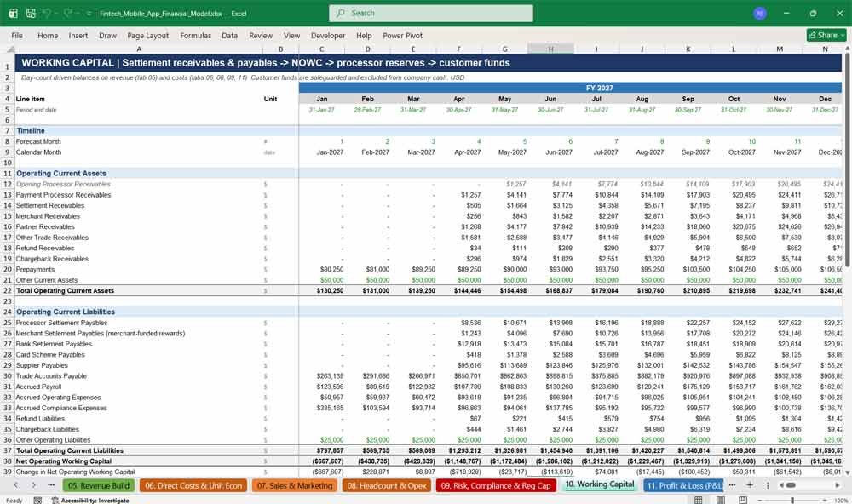This screenshot has height=504, width=852.
Task: Click the Save icon in title bar
Action: click(x=31, y=13)
